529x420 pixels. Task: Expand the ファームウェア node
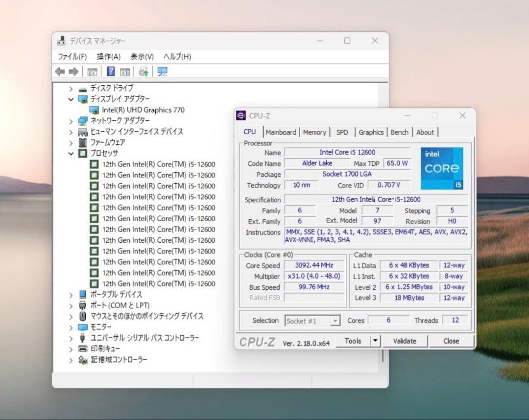pos(71,143)
